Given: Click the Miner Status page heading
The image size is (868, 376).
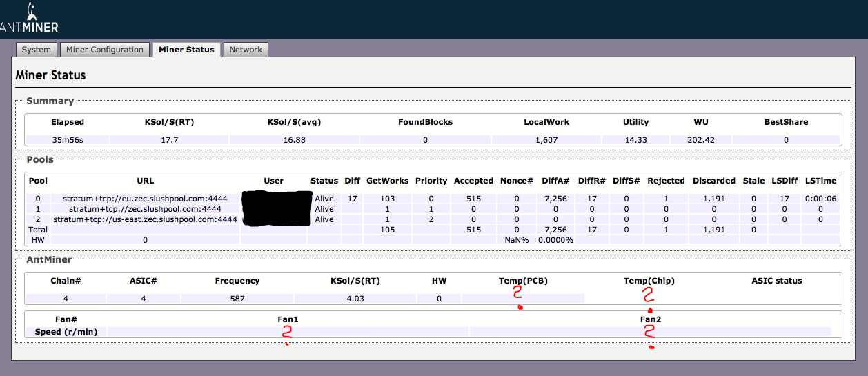Looking at the screenshot, I should (50, 75).
